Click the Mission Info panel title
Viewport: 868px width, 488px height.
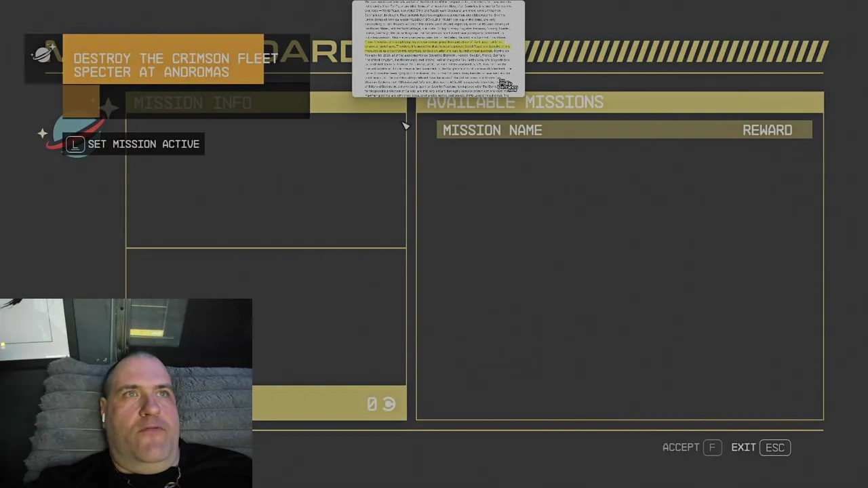[193, 103]
